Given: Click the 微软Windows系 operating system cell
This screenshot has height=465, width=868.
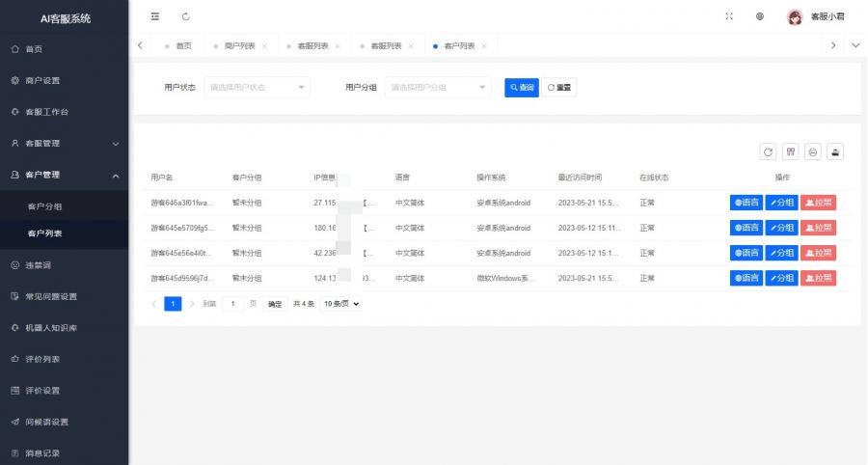Looking at the screenshot, I should point(504,278).
